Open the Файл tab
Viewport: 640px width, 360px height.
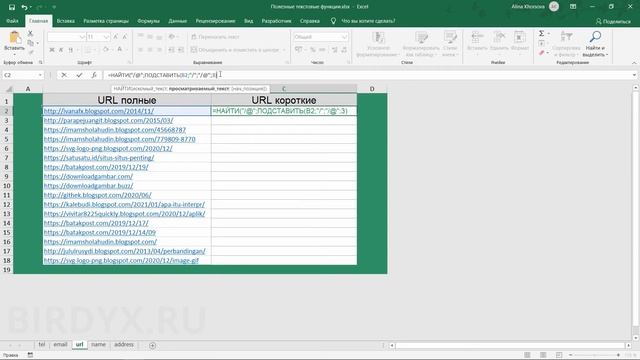tap(12, 21)
